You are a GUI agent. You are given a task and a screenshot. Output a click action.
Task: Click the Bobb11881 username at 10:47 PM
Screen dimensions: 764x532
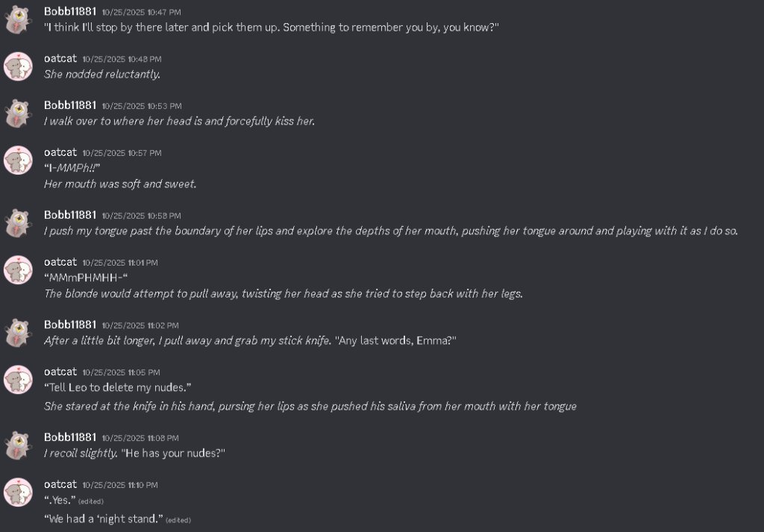click(70, 11)
